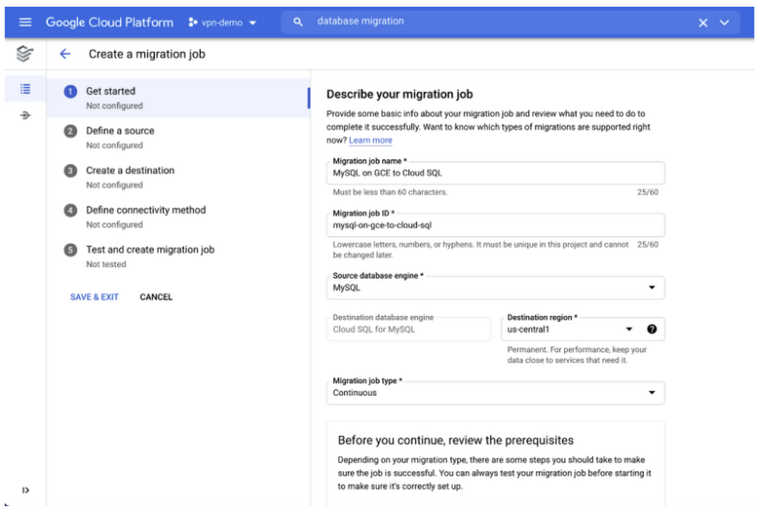Clear the search with the X icon
The image size is (761, 532).
702,23
